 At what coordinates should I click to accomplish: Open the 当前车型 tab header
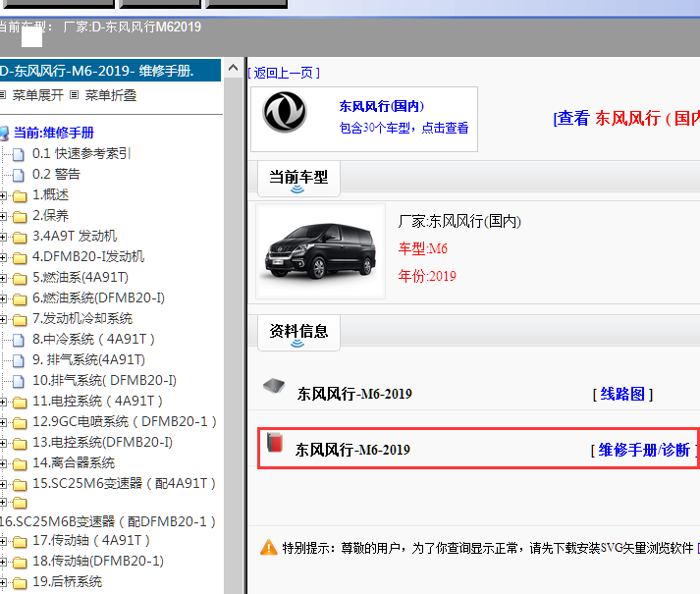[x=298, y=179]
